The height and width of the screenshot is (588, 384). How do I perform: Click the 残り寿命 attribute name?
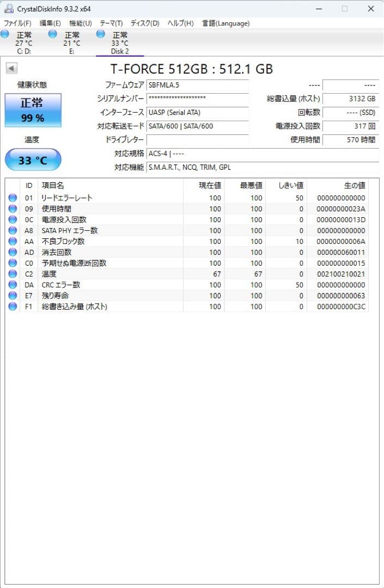pyautogui.click(x=55, y=296)
